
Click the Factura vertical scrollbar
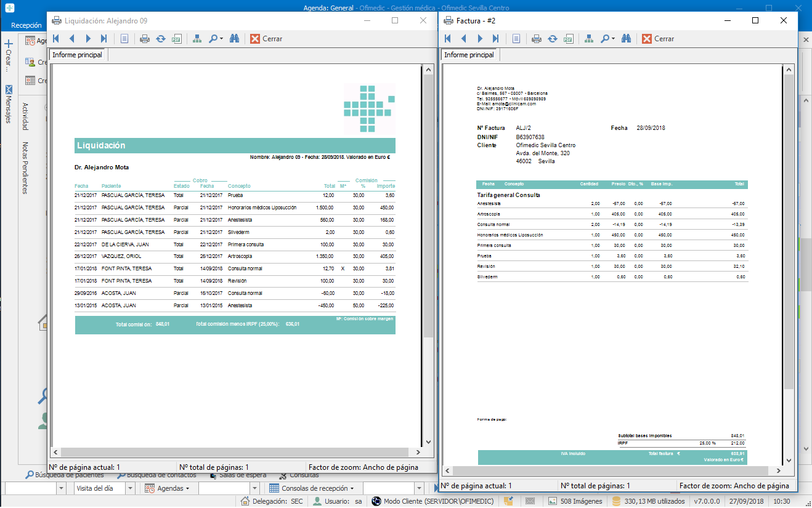tap(789, 246)
